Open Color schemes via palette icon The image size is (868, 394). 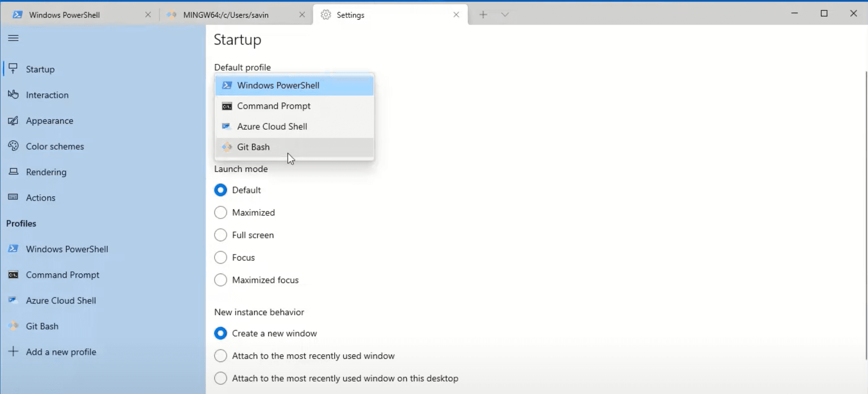point(13,146)
